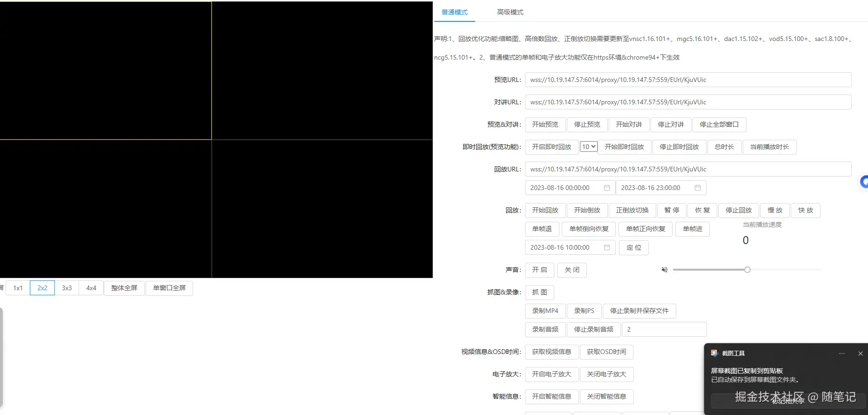Viewport: 868px width, 415px height.
Task: Click the blue floating circle icon at right edge
Action: (x=864, y=182)
